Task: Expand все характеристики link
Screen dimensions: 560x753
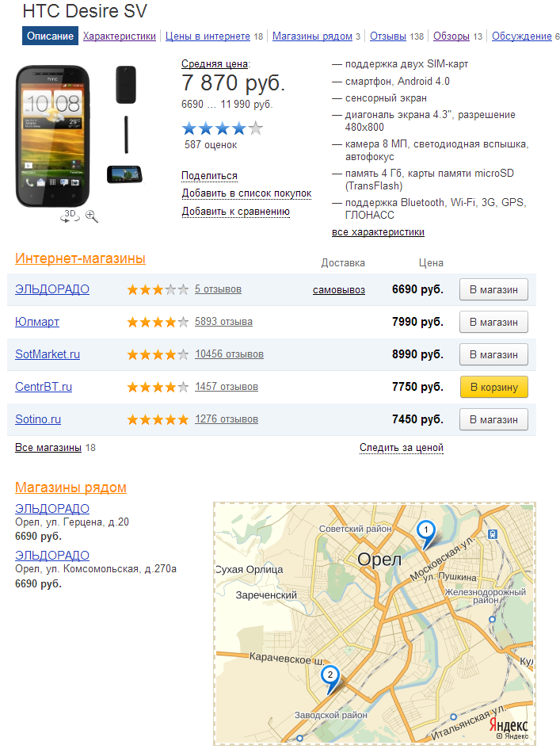Action: [378, 232]
